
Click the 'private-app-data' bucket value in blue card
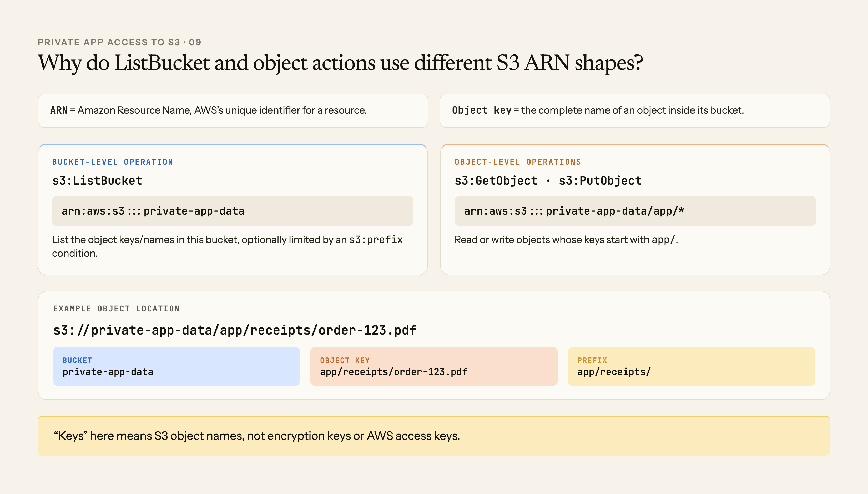click(x=108, y=372)
